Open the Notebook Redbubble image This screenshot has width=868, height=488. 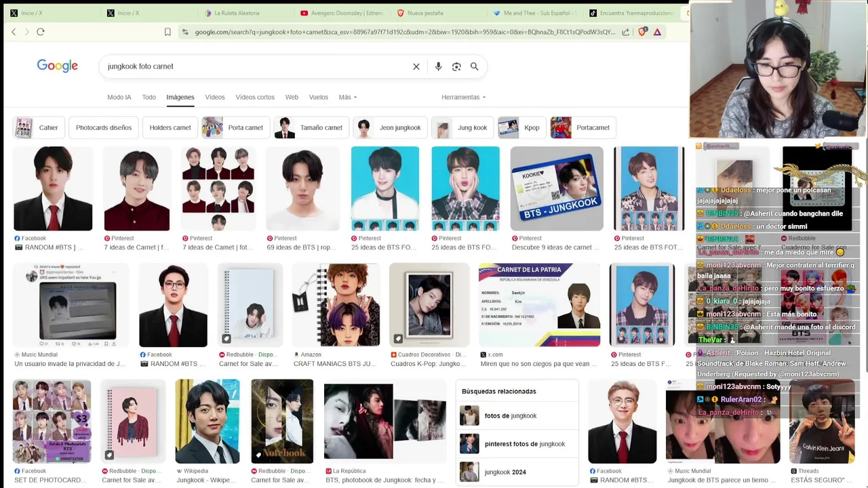pos(282,422)
